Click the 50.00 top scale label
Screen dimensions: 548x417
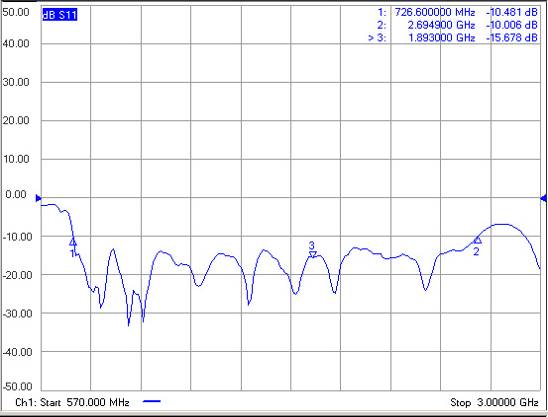click(x=16, y=12)
